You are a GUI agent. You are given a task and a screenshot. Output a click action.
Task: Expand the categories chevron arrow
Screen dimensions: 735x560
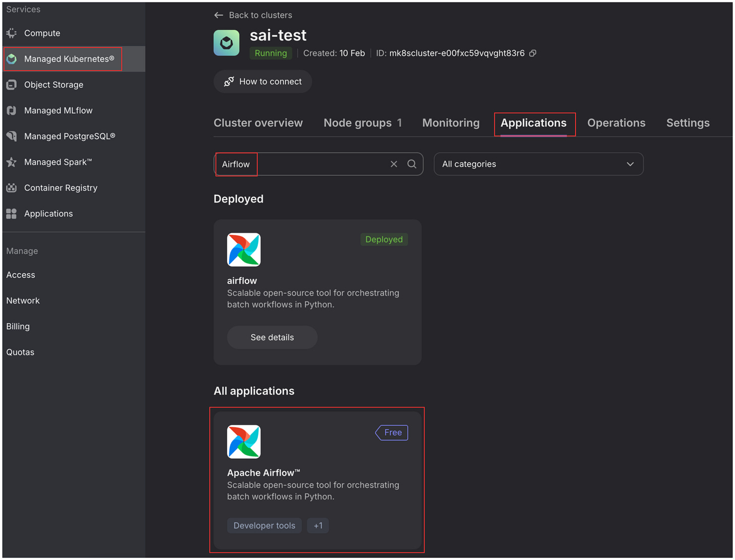click(630, 164)
